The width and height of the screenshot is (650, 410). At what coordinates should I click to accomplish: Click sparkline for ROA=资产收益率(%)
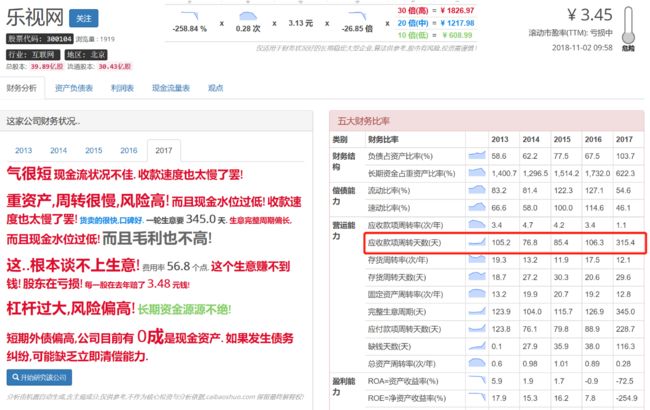477,380
